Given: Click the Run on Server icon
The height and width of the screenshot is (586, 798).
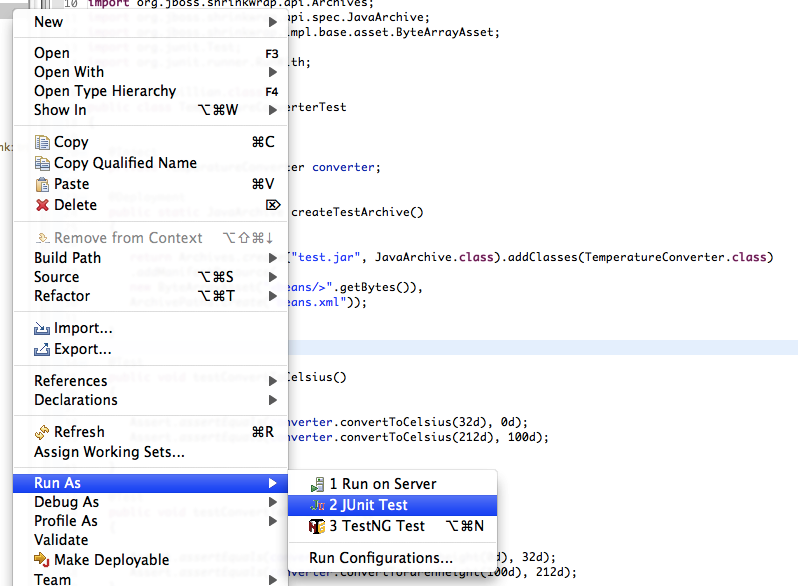Looking at the screenshot, I should 318,484.
